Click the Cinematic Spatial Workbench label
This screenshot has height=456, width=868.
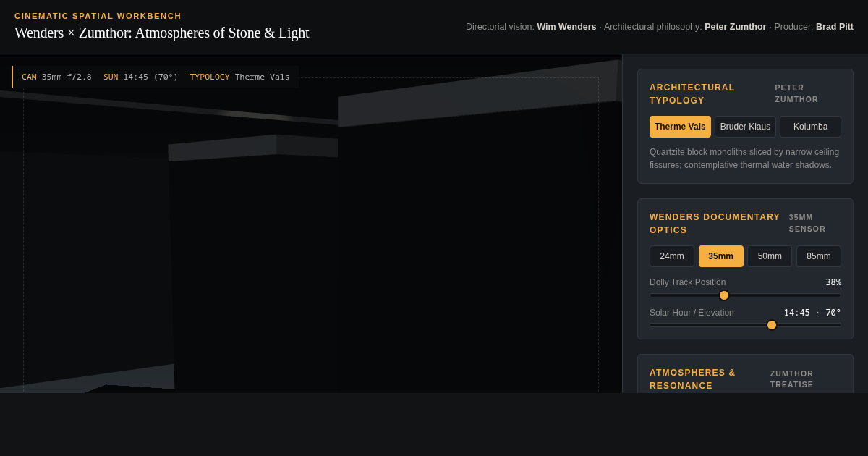click(x=98, y=16)
